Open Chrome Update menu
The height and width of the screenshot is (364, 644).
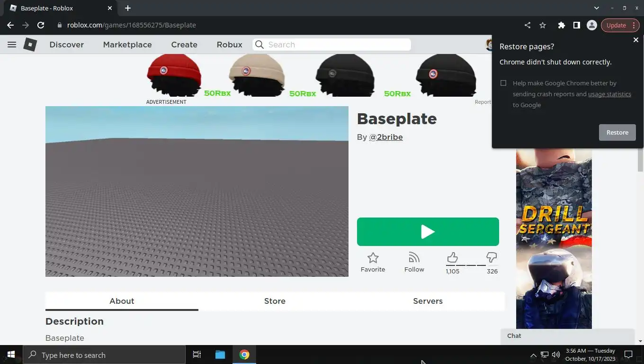(620, 25)
